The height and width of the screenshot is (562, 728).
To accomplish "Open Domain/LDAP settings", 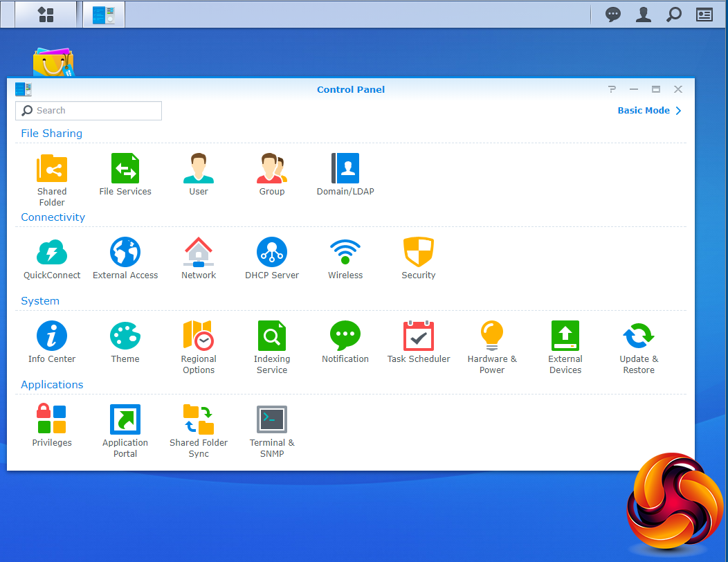I will coord(345,168).
